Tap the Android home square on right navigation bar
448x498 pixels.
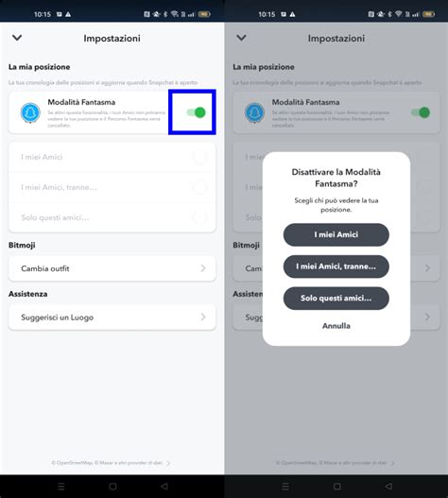point(337,487)
